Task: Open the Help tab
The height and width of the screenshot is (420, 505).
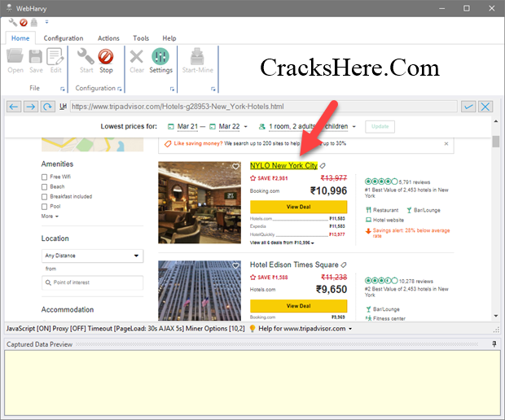Action: click(x=169, y=38)
